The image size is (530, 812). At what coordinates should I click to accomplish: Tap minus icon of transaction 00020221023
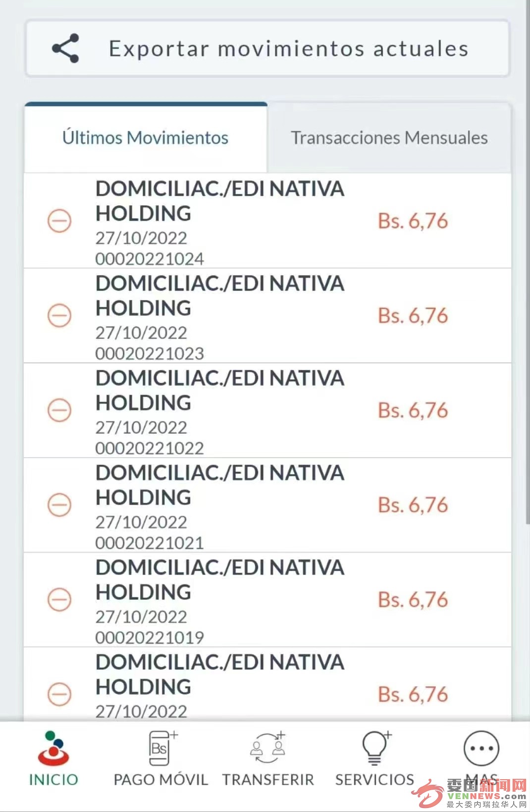59,316
